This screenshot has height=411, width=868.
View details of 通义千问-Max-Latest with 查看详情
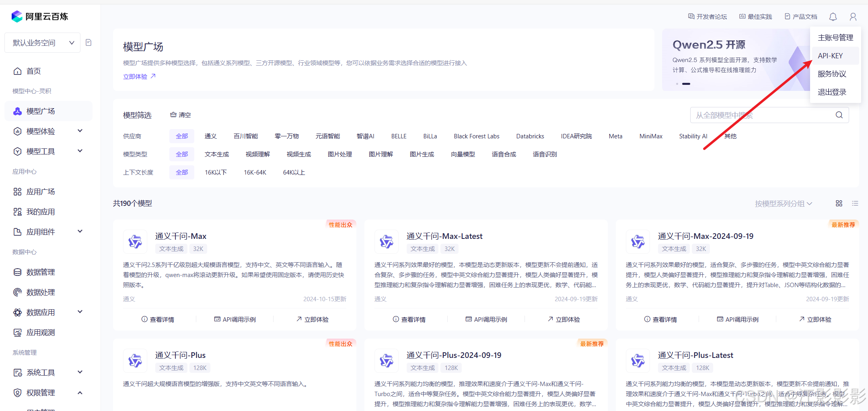click(409, 319)
